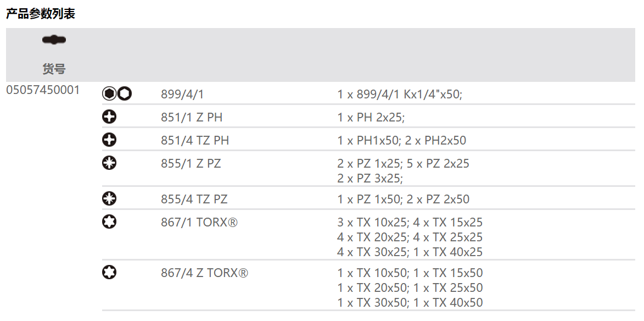Click the 1 x PH 2x25 specification text
Viewport: 644px width, 321px height.
pos(371,117)
